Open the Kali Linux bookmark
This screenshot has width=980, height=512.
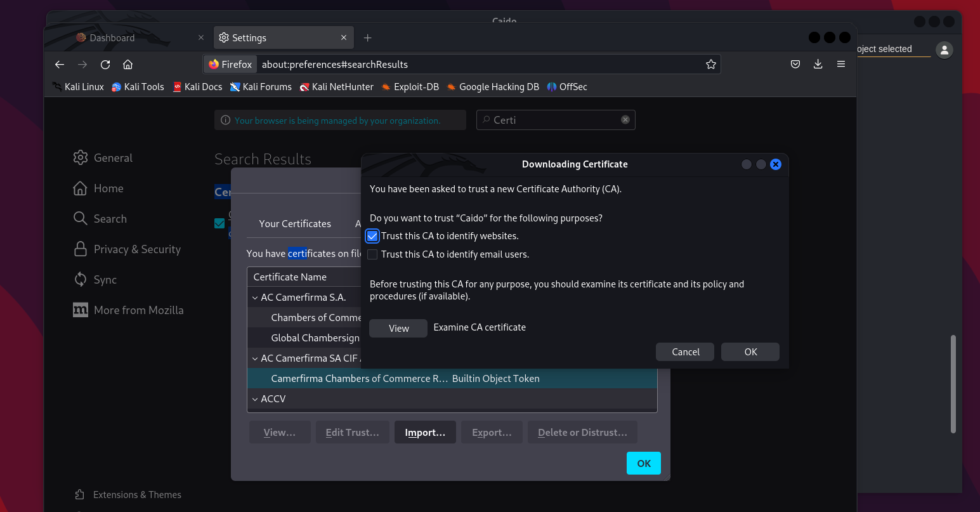tap(78, 87)
